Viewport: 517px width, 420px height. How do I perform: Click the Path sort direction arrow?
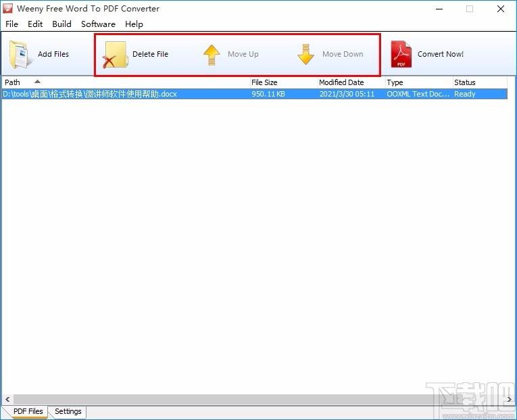tap(37, 81)
